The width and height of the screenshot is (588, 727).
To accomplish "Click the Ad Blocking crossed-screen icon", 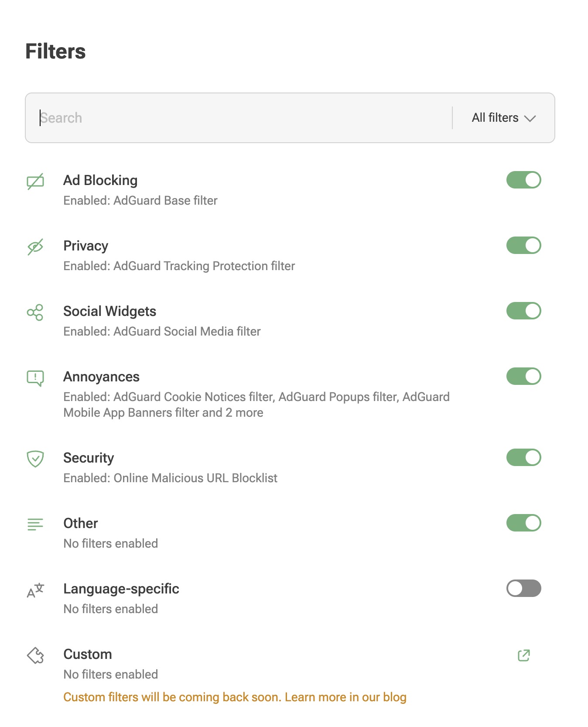I will (x=35, y=181).
